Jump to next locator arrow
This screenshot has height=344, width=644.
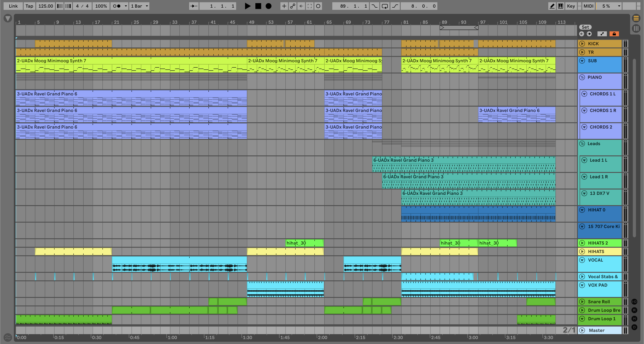(x=589, y=34)
